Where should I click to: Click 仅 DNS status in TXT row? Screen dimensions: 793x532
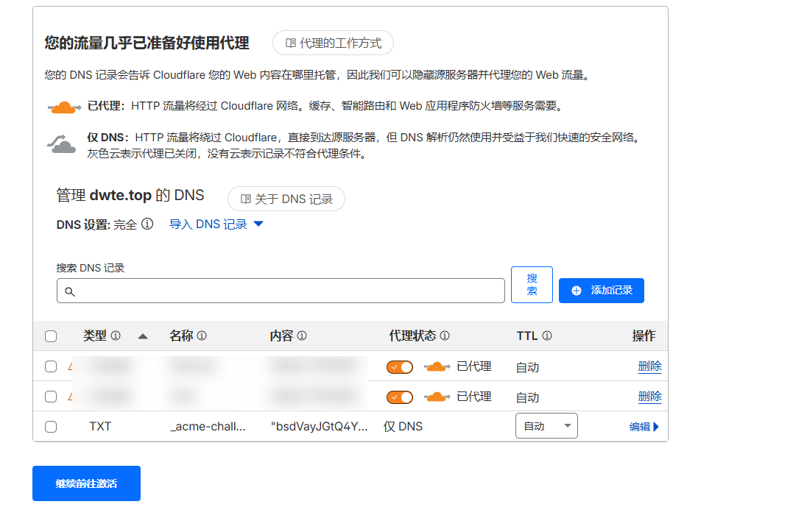(x=403, y=426)
